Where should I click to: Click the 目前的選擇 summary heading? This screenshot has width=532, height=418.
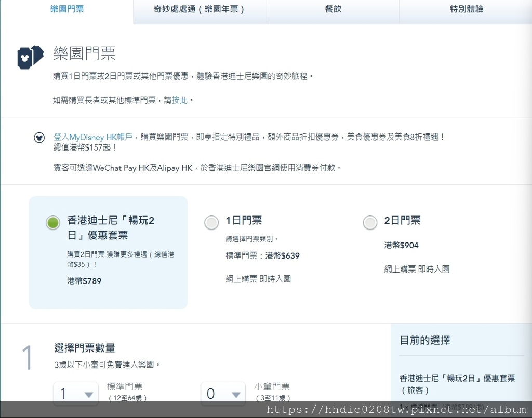coord(425,340)
